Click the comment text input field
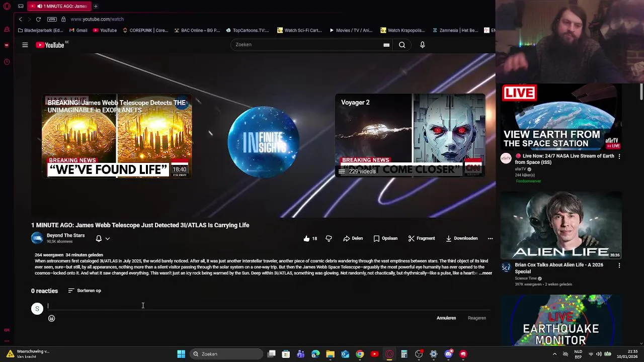Screen dimensions: 644x362 [269, 306]
